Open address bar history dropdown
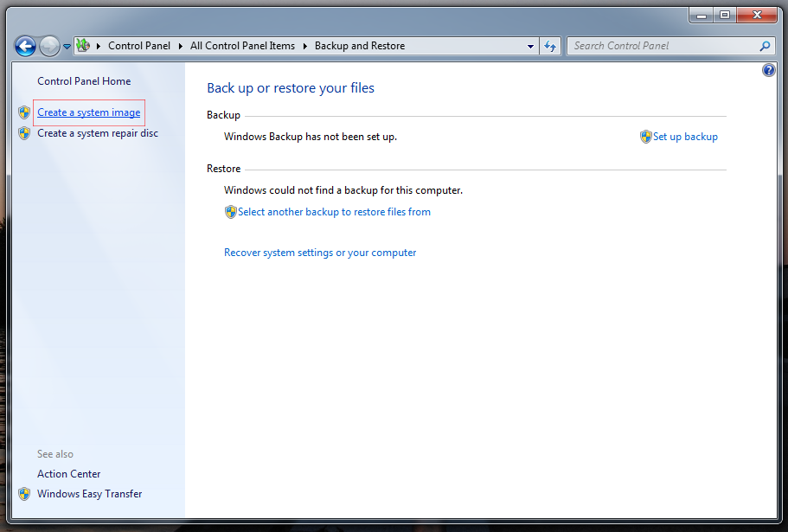 (x=530, y=46)
